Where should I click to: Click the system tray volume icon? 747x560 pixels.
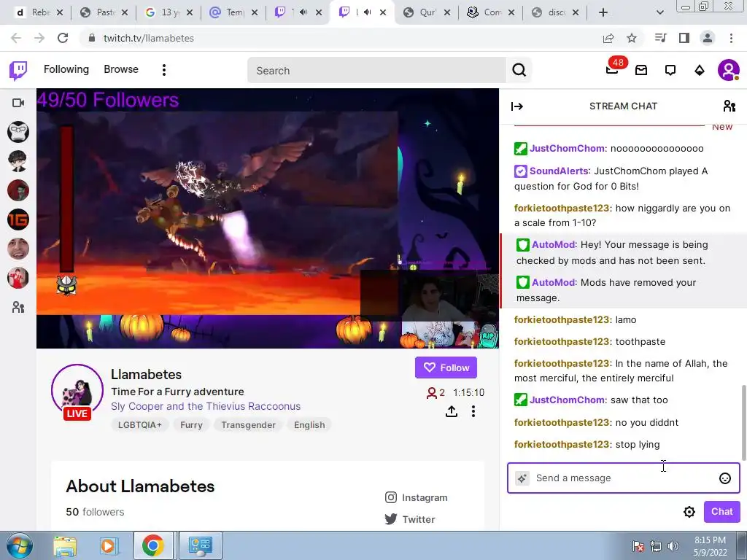pos(673,546)
